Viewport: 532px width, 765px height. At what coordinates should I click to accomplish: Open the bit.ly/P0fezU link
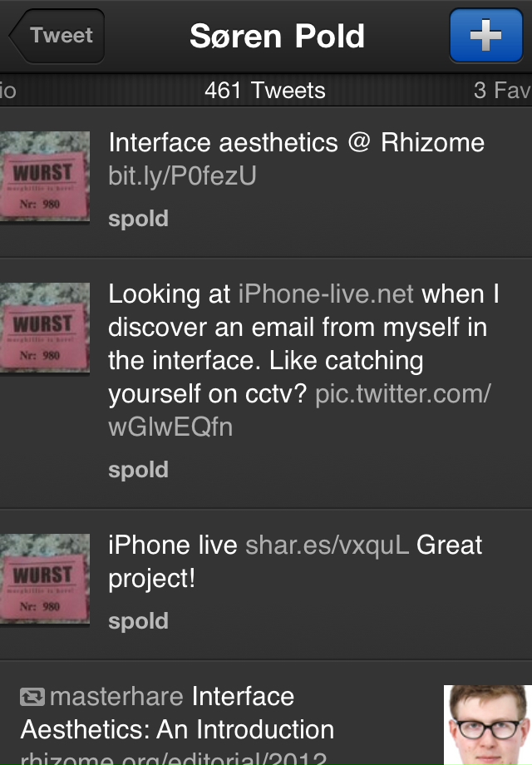click(x=182, y=175)
